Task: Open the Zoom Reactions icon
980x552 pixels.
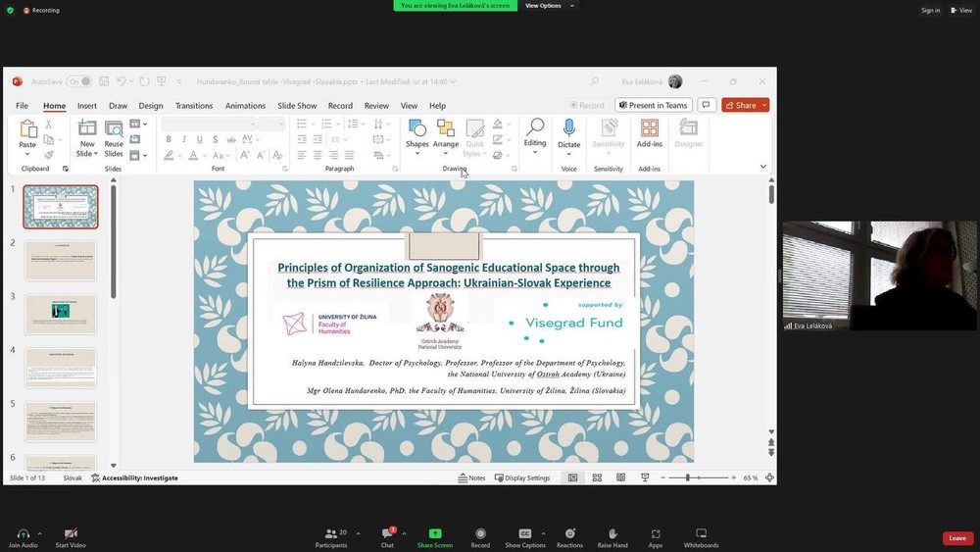Action: [569, 534]
